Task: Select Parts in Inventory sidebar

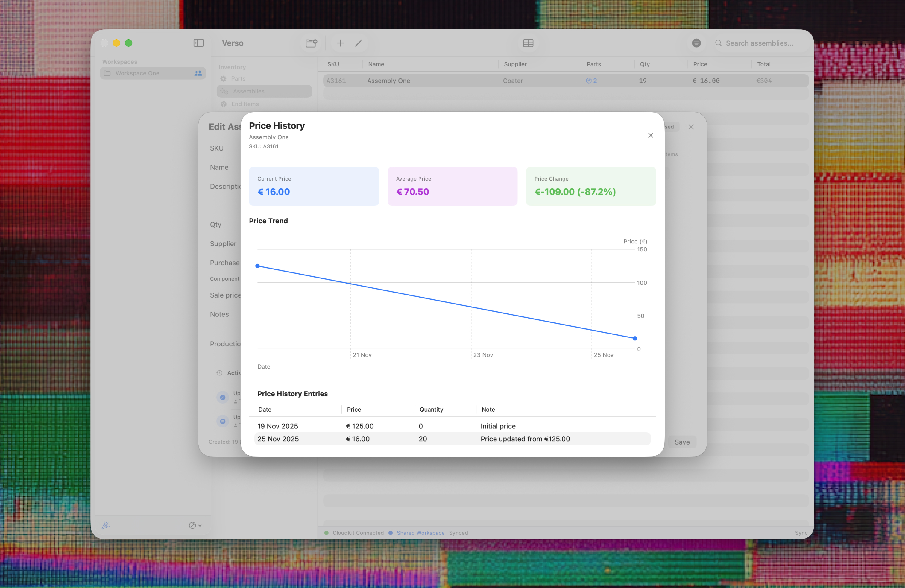Action: [238, 79]
